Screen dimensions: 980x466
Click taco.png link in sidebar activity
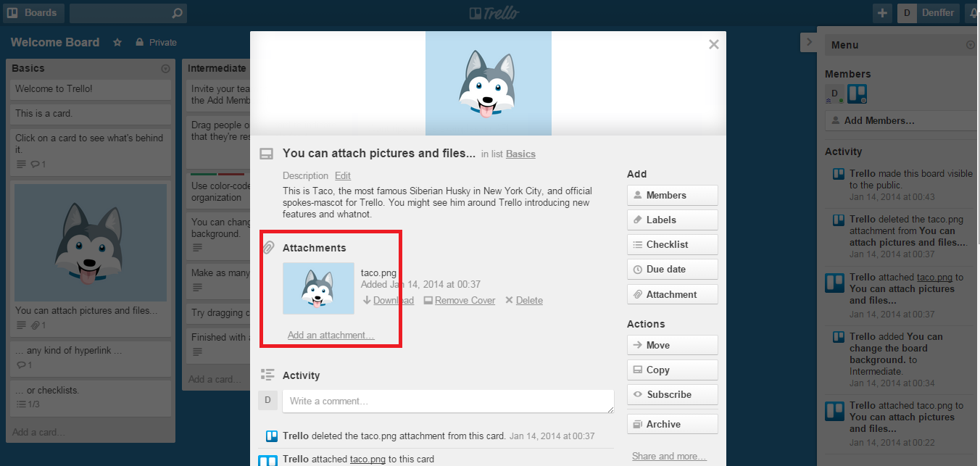click(x=934, y=277)
